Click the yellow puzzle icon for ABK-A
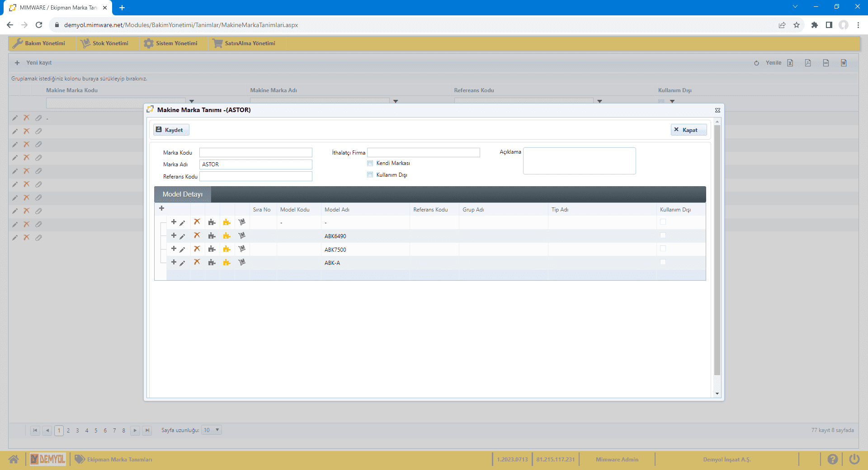The height and width of the screenshot is (470, 868). (227, 263)
